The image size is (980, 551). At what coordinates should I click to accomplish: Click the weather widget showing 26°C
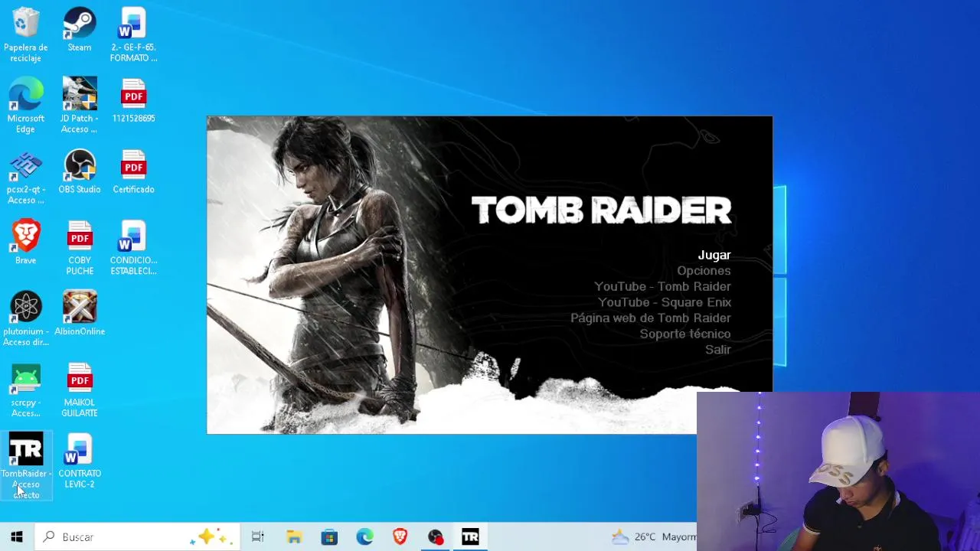pos(654,537)
